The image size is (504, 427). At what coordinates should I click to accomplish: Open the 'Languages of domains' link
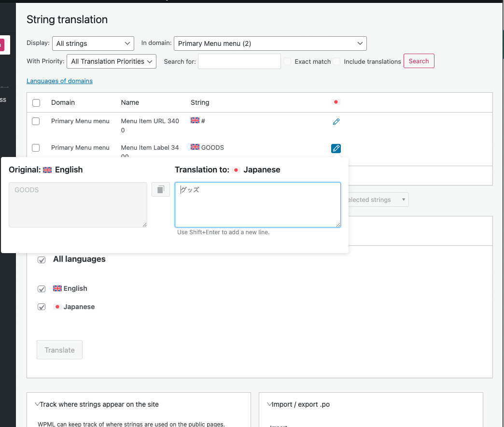[x=59, y=81]
